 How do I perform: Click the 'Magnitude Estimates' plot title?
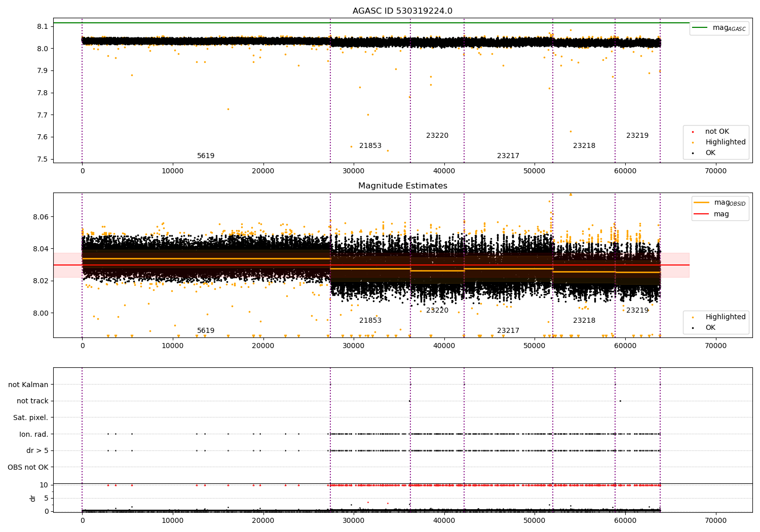click(402, 186)
